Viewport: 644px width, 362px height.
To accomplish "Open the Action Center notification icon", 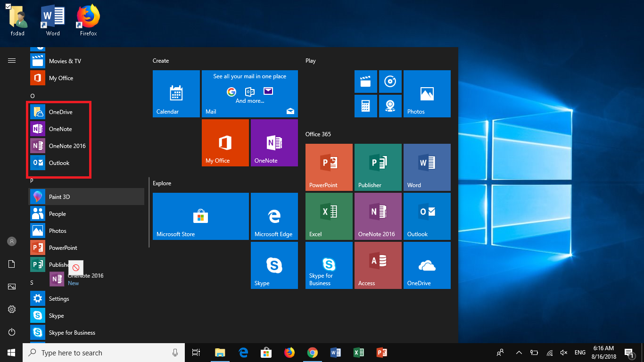I will click(x=628, y=353).
